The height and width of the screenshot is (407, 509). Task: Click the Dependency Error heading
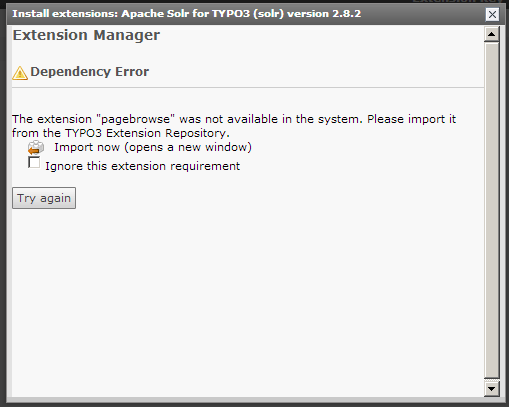point(90,72)
